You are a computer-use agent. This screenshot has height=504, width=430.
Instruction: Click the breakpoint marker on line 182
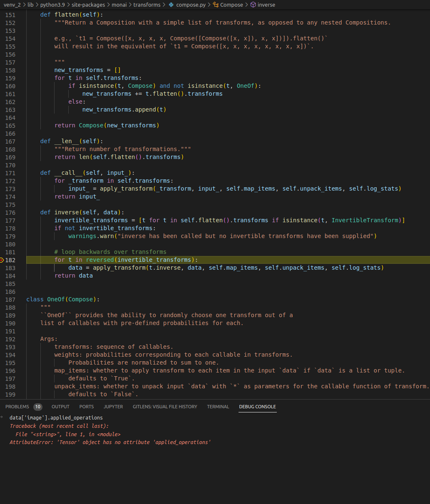coord(2,260)
